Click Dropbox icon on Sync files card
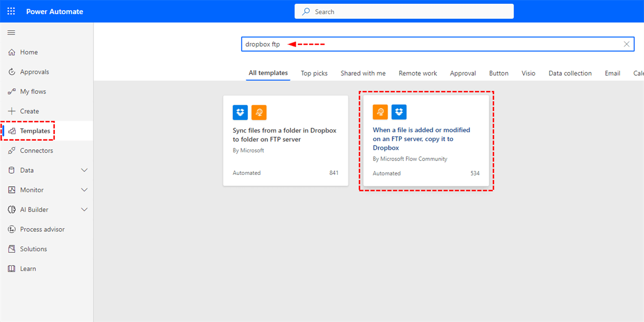Viewport: 644px width, 322px height. pos(240,112)
